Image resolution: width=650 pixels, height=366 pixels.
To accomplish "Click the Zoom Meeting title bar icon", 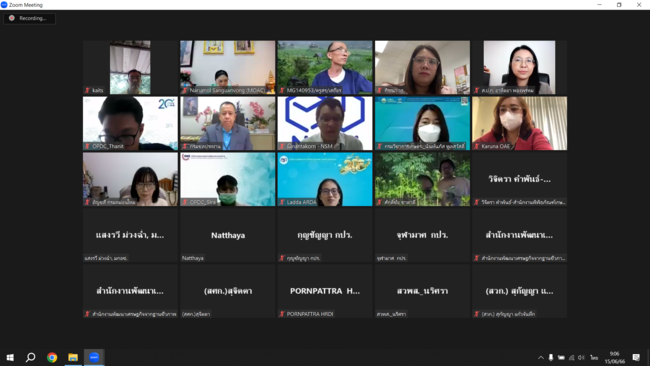I will 4,5.
